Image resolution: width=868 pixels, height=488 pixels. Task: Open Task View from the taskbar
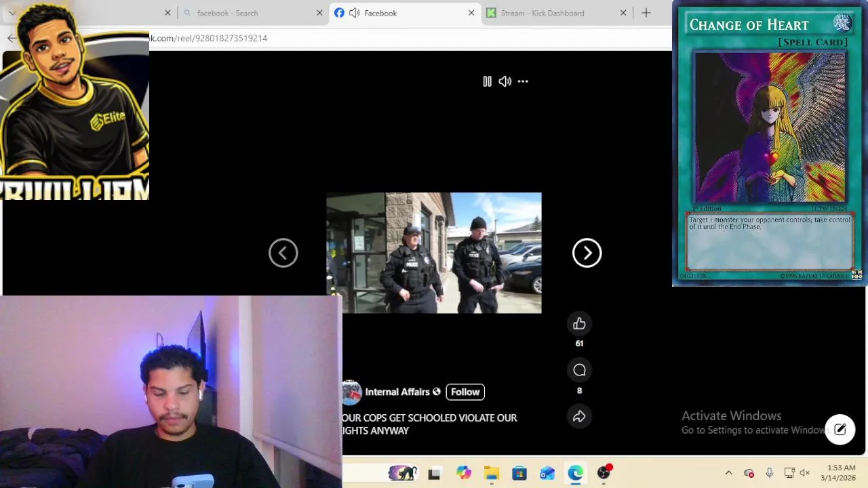(x=434, y=473)
